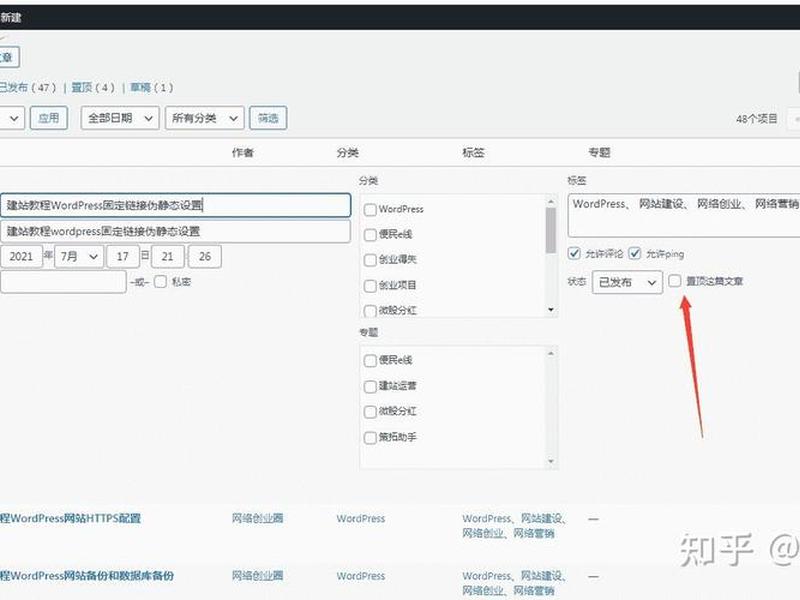Viewport: 800px width, 600px height.
Task: Click the day field 17
Action: coord(122,256)
